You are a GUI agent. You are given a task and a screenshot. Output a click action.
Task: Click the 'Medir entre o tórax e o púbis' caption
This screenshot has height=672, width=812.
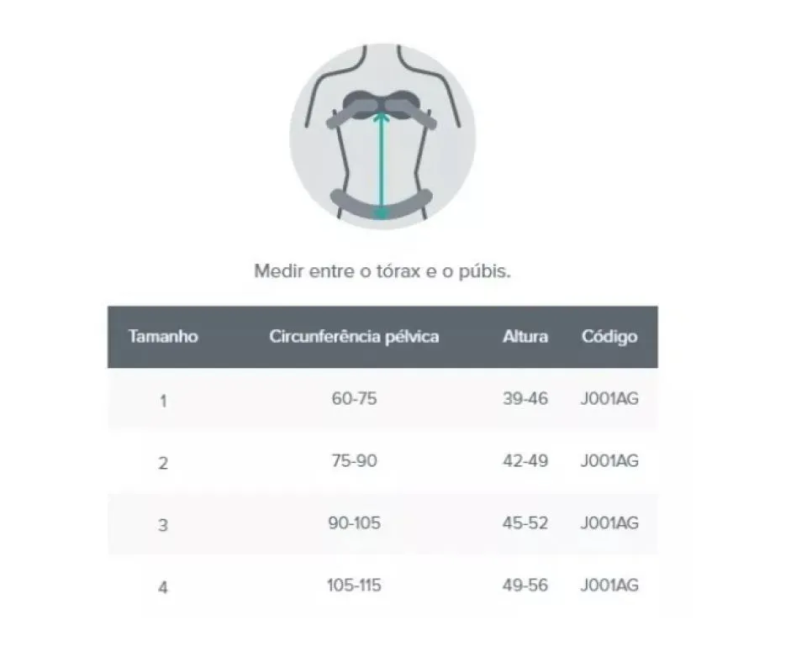tap(382, 271)
